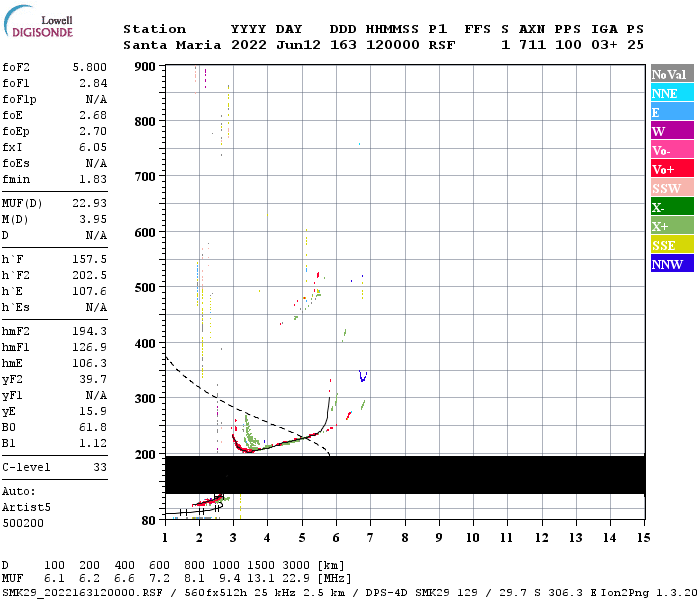Click the foE value 2.68
This screenshot has width=700, height=600.
[93, 115]
